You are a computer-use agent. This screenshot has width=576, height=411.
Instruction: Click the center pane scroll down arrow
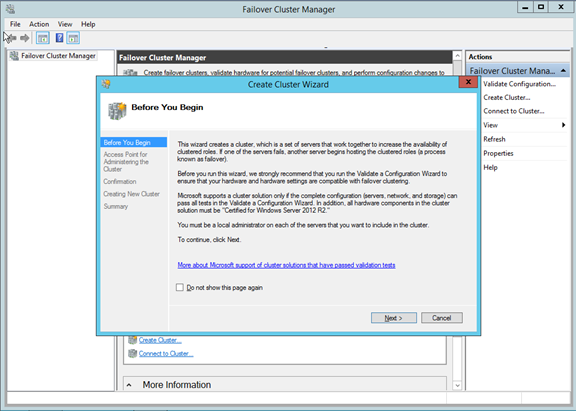457,385
